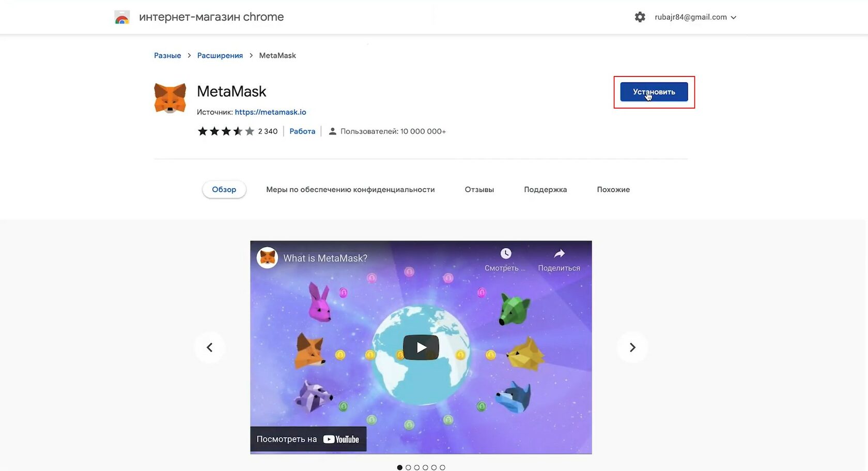Screen dimensions: 868x471
Task: Click the интернет-магазин chrome title
Action: (211, 17)
